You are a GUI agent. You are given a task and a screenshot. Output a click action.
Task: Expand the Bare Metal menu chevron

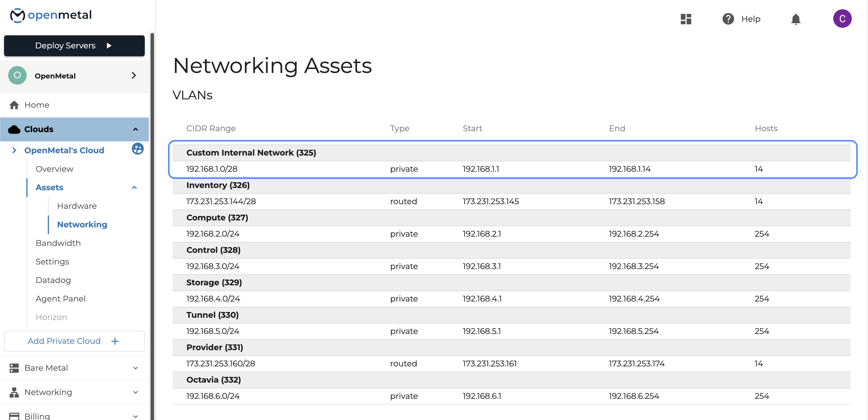click(x=135, y=368)
